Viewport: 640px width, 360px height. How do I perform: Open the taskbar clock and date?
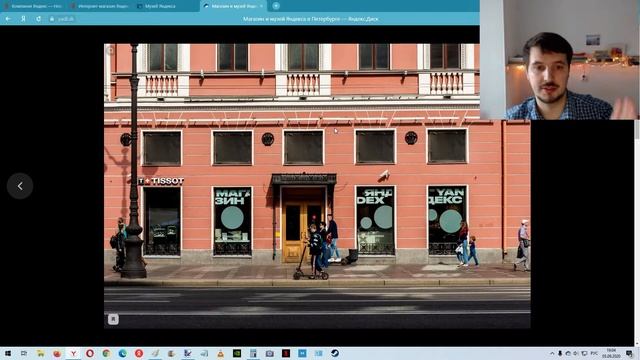pos(611,353)
